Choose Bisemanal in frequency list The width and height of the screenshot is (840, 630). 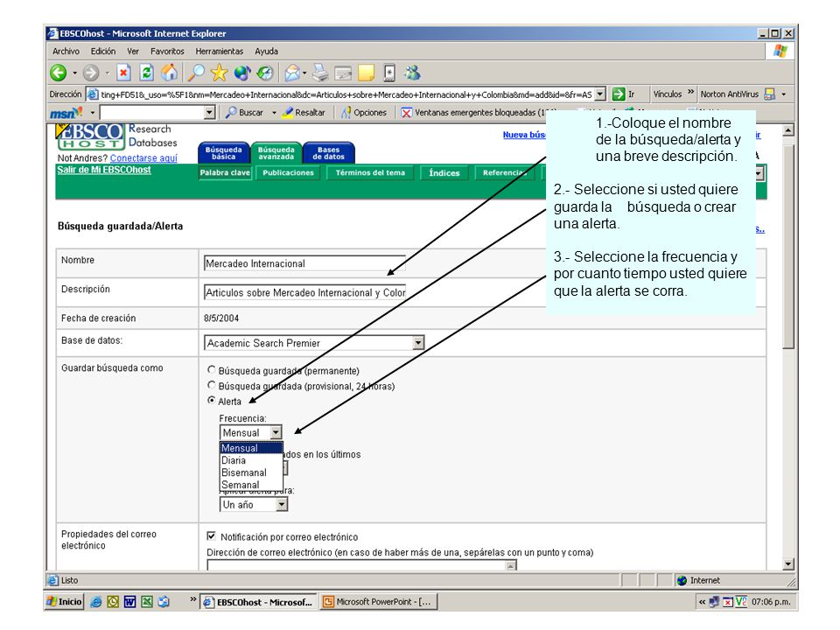tap(251, 472)
